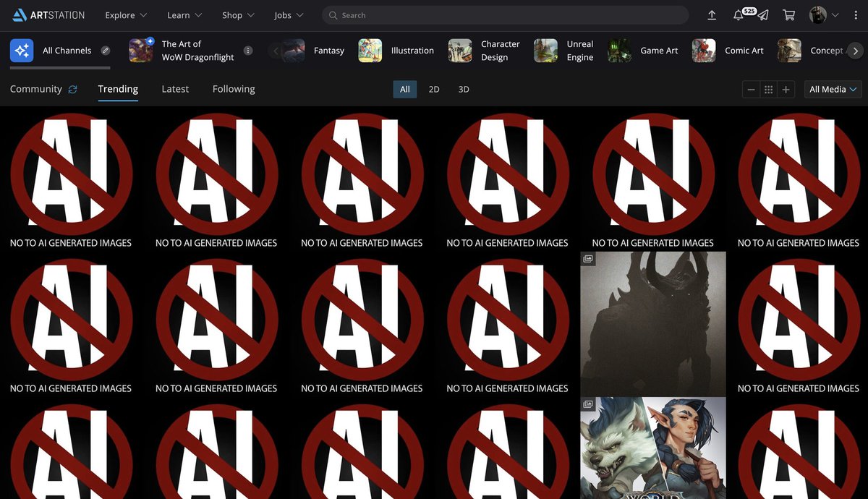
Task: Open the shopping cart icon
Action: pyautogui.click(x=789, y=15)
